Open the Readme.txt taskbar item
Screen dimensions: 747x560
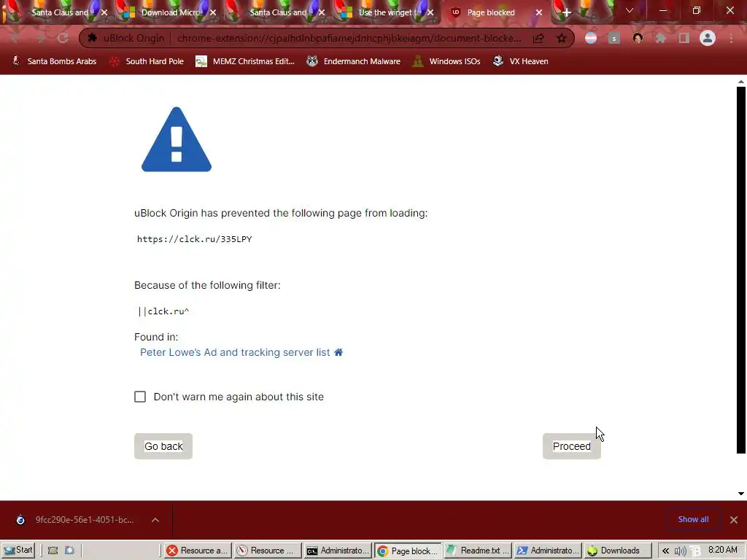coord(478,551)
